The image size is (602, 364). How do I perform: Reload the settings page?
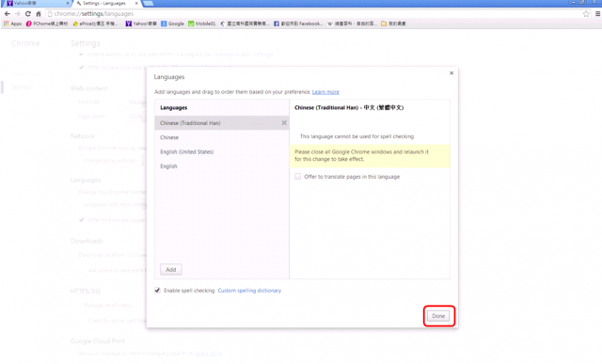tap(27, 14)
